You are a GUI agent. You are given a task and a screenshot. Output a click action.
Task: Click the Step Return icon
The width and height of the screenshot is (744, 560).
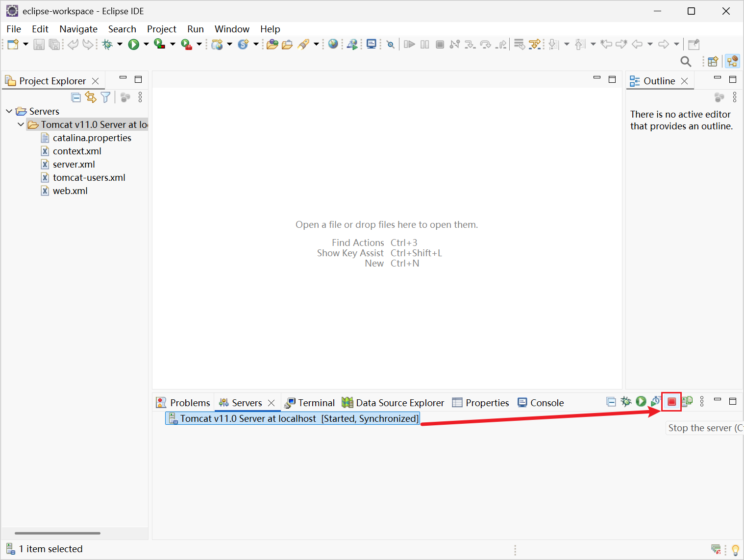click(501, 45)
